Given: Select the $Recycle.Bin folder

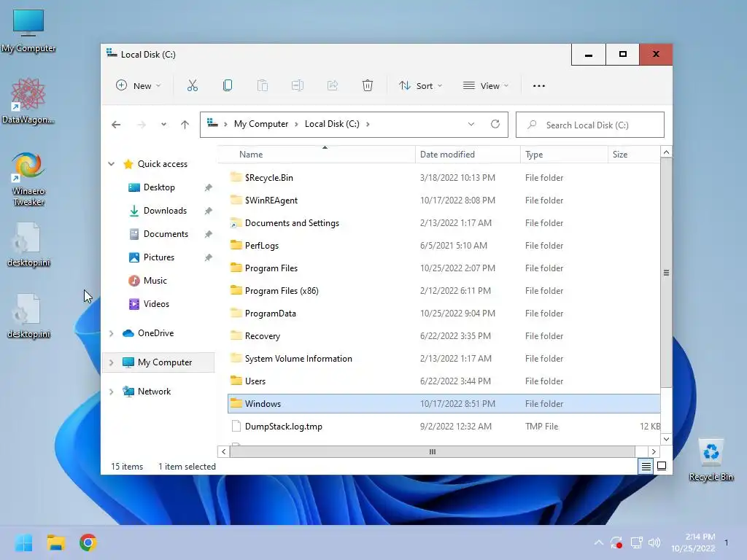Looking at the screenshot, I should [444, 178].
